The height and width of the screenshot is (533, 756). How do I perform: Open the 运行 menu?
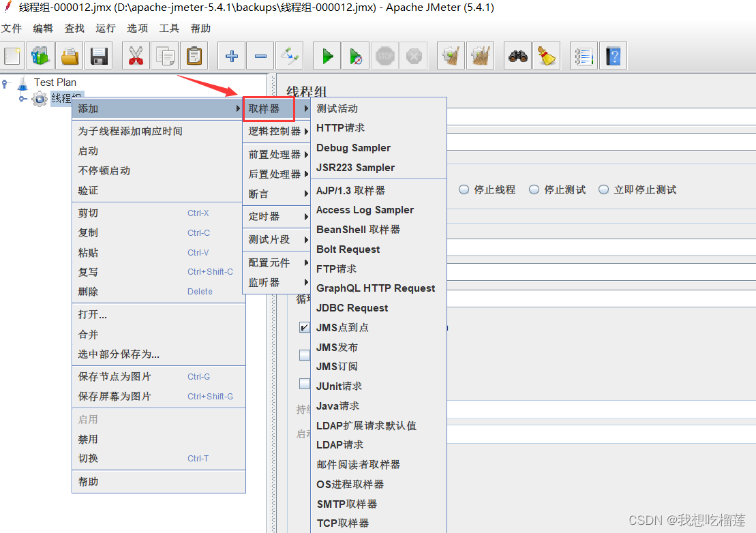tap(106, 29)
